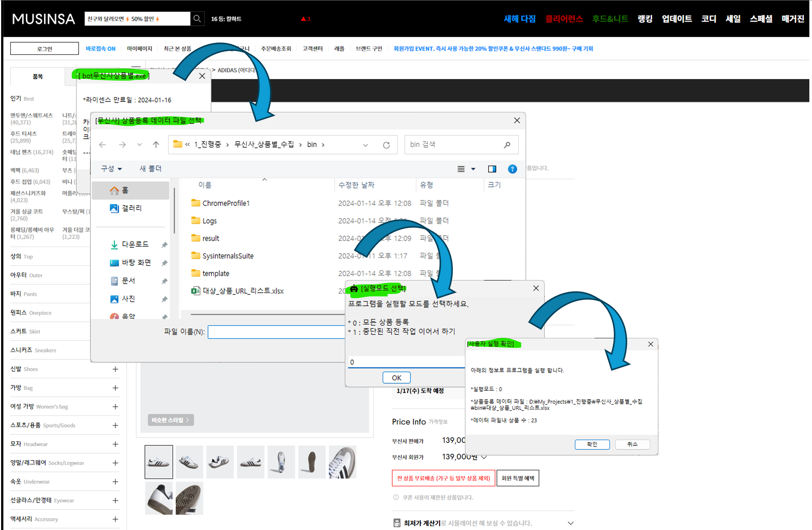This screenshot has width=812, height=530.
Task: Expand the address path history dropdown
Action: 365,145
